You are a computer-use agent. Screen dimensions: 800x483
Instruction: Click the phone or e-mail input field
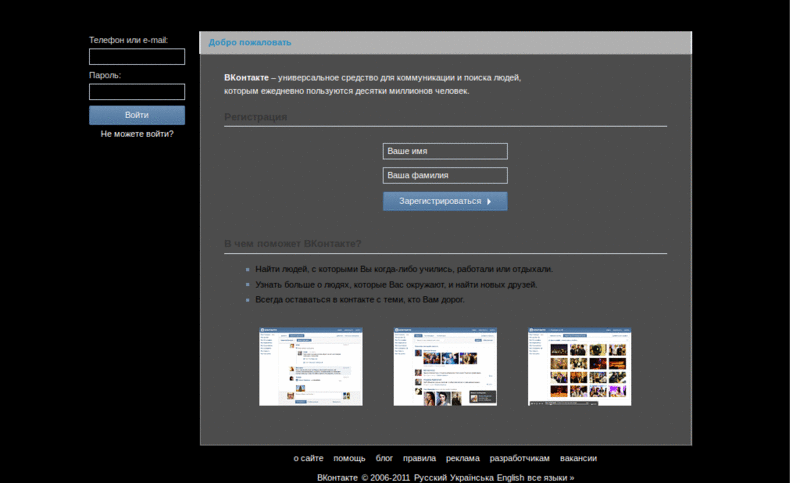[137, 57]
